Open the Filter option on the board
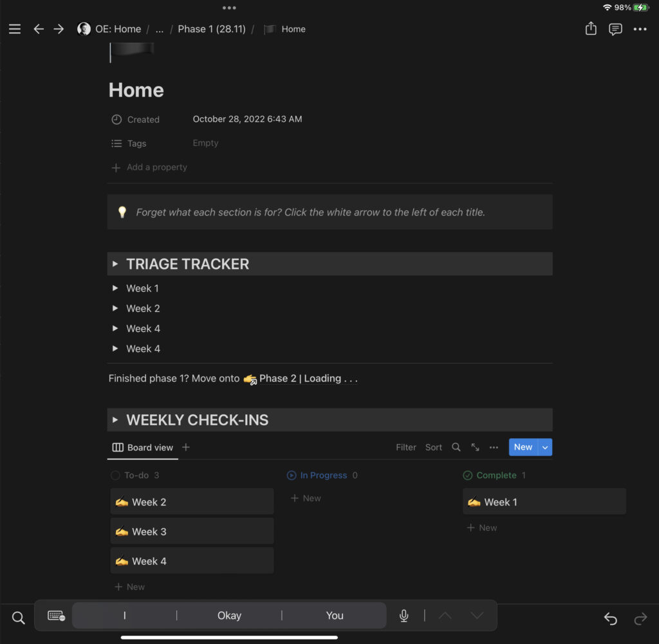This screenshot has height=644, width=659. click(405, 447)
